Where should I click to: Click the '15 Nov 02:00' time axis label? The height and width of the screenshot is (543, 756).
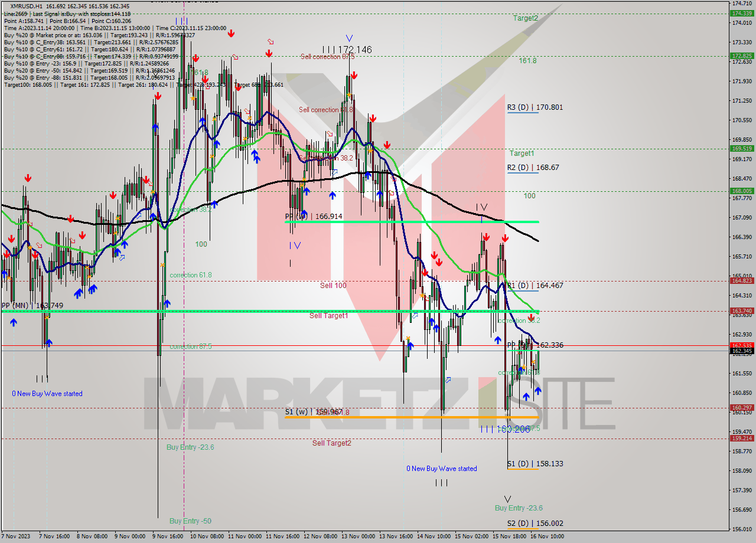tap(471, 537)
